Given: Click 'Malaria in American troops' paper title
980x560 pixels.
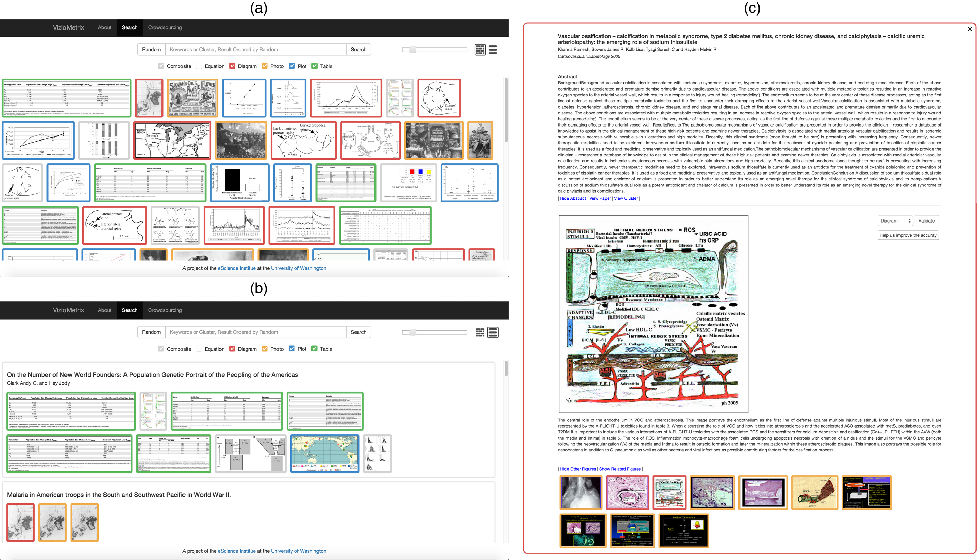Looking at the screenshot, I should coord(119,495).
